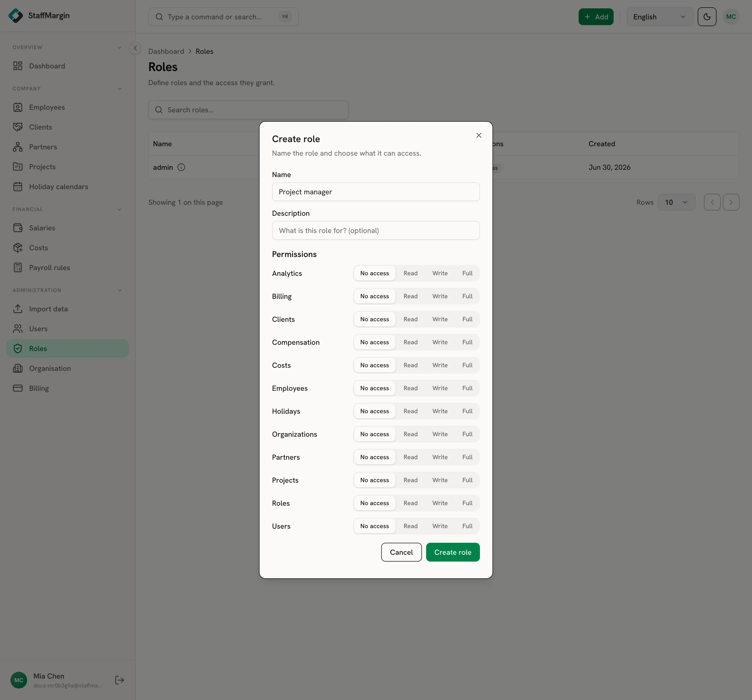Click the green Add button
Viewport: 752px width, 700px height.
pyautogui.click(x=596, y=17)
